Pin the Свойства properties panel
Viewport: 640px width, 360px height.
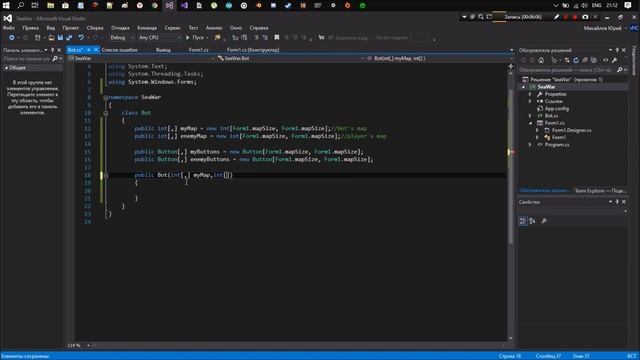(x=617, y=202)
